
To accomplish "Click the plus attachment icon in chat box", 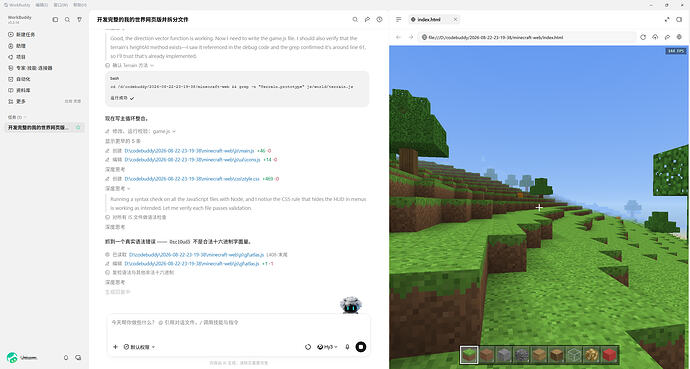I will pos(115,347).
